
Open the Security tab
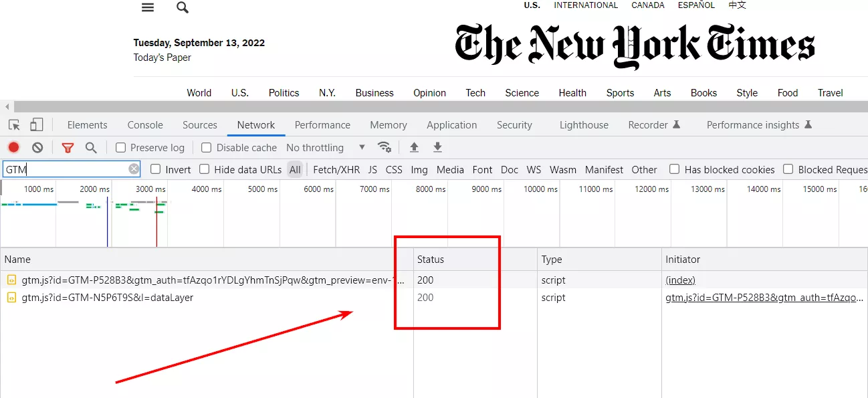(x=514, y=125)
